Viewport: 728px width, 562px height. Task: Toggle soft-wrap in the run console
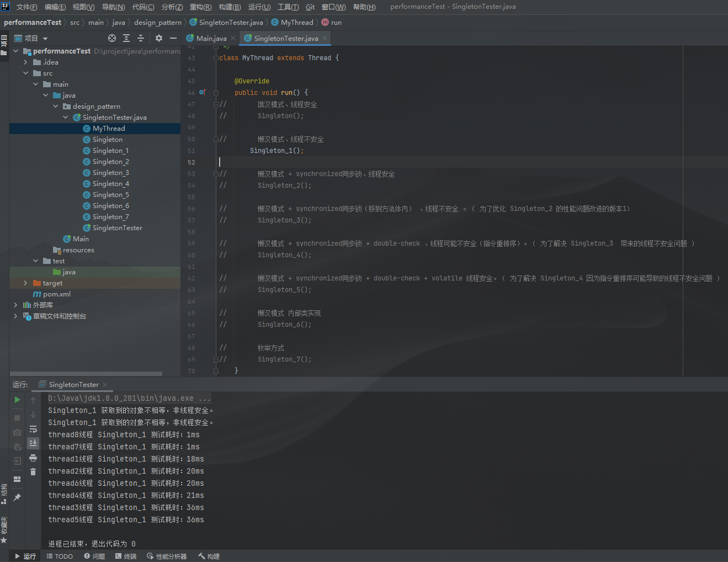pos(33,429)
